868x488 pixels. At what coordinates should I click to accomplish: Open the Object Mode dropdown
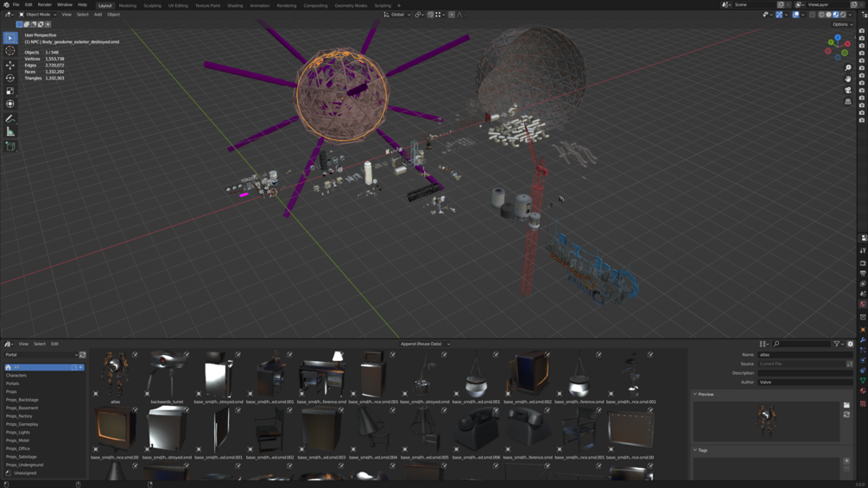click(38, 15)
